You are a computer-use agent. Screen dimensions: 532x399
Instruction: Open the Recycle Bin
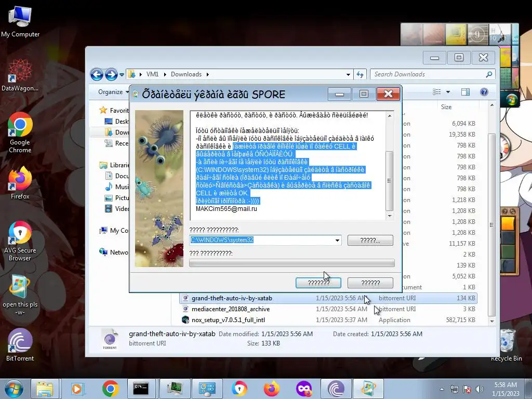506,345
